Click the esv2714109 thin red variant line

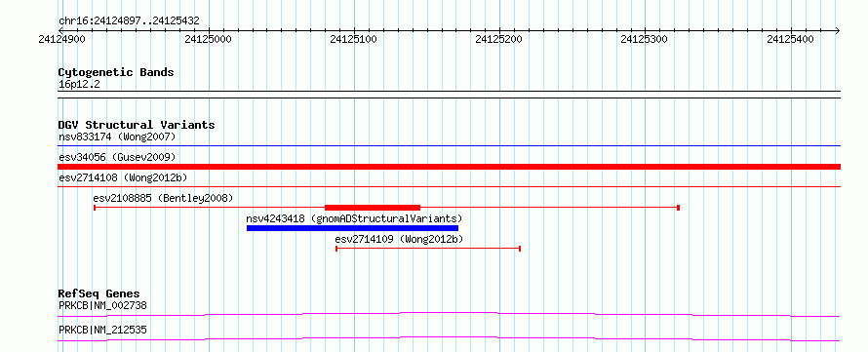coord(428,249)
